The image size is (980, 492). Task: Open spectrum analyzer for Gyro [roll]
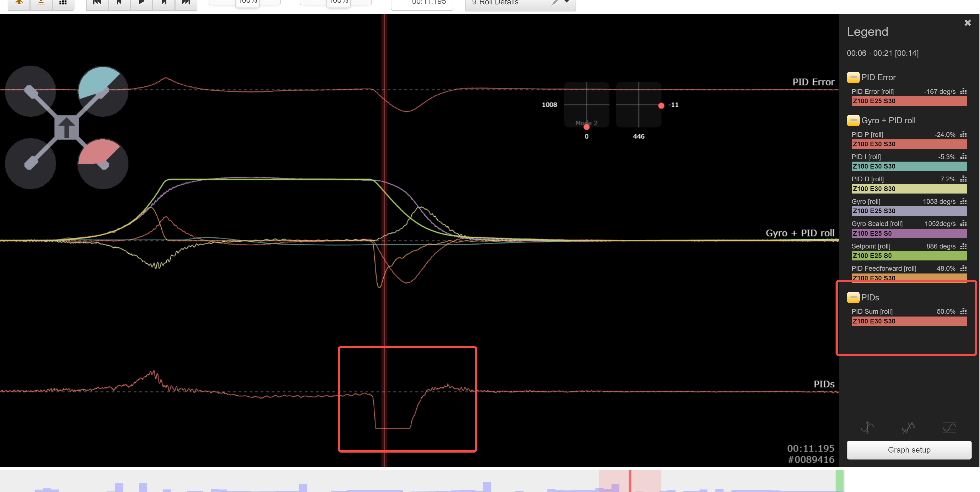coord(964,201)
